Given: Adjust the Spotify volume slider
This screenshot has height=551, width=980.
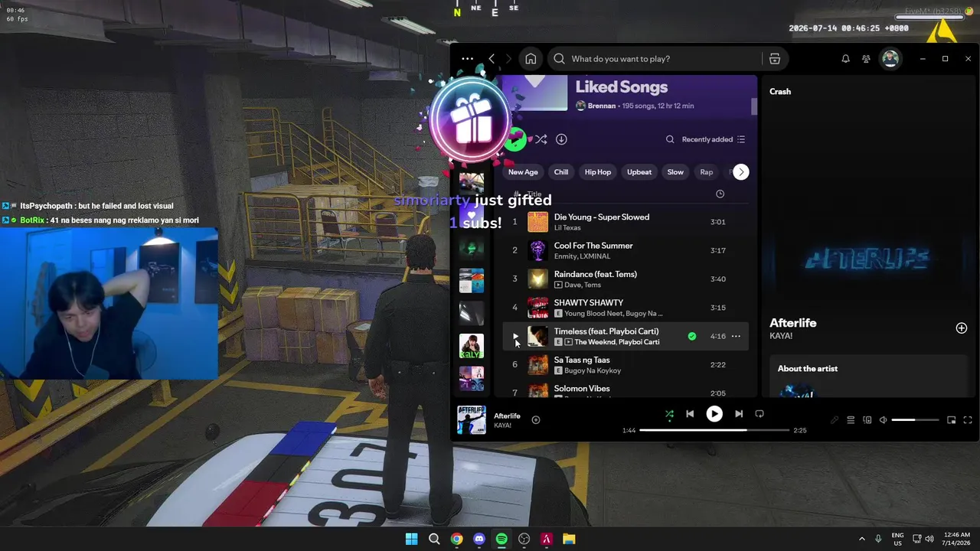Looking at the screenshot, I should point(915,420).
